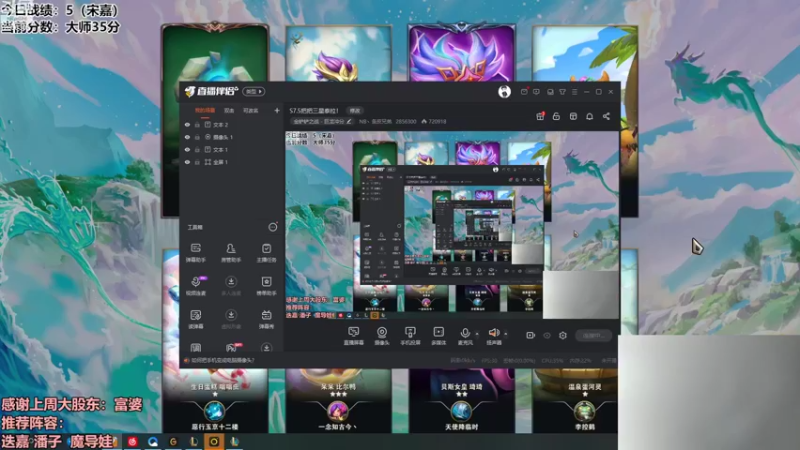
Task: Switch to the first orange scene tab
Action: click(x=205, y=111)
